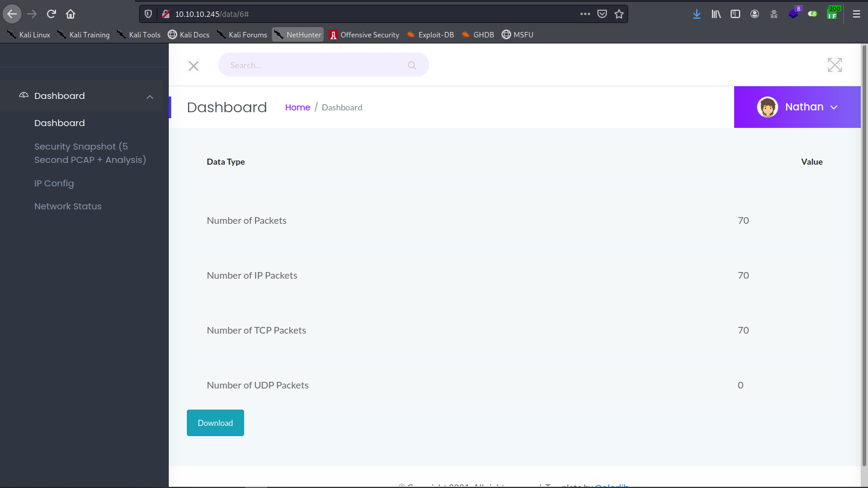Open the Library bookmarks icon
Viewport: 868px width, 488px height.
(x=716, y=13)
